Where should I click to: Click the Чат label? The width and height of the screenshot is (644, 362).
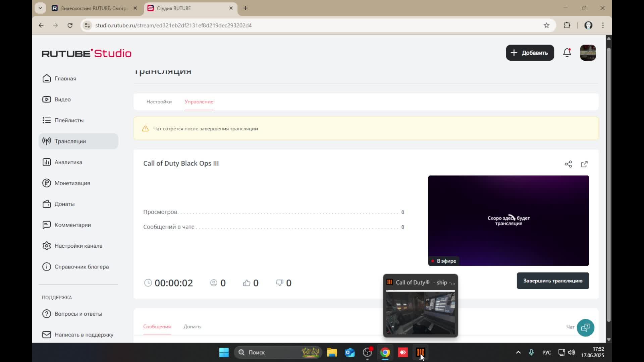(570, 327)
